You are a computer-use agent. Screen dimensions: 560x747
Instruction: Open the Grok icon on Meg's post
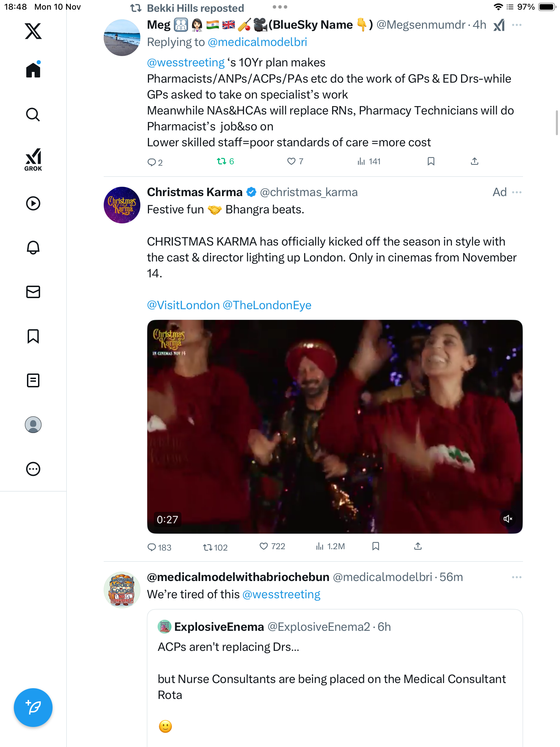(x=499, y=25)
